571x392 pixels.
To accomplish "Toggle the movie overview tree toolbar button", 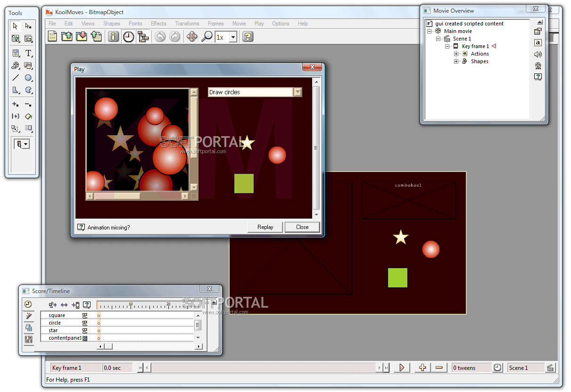I will pyautogui.click(x=143, y=37).
